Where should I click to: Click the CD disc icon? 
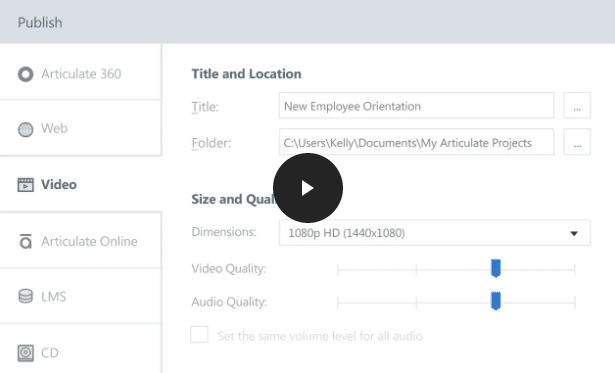click(x=25, y=353)
